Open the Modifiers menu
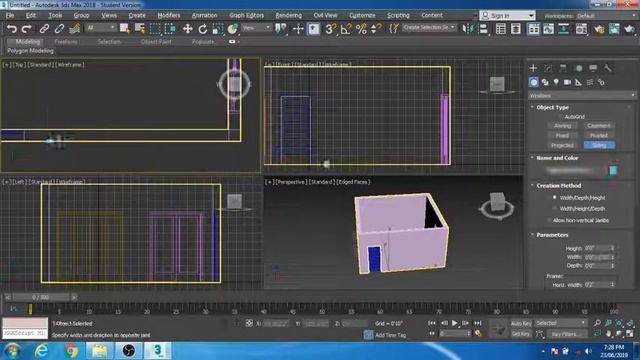The width and height of the screenshot is (640, 360). click(169, 15)
